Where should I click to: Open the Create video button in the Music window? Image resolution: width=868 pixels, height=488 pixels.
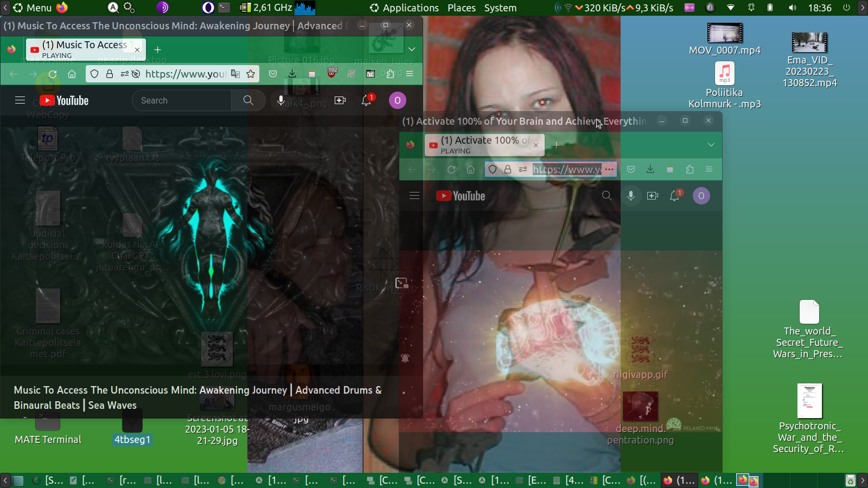point(340,100)
